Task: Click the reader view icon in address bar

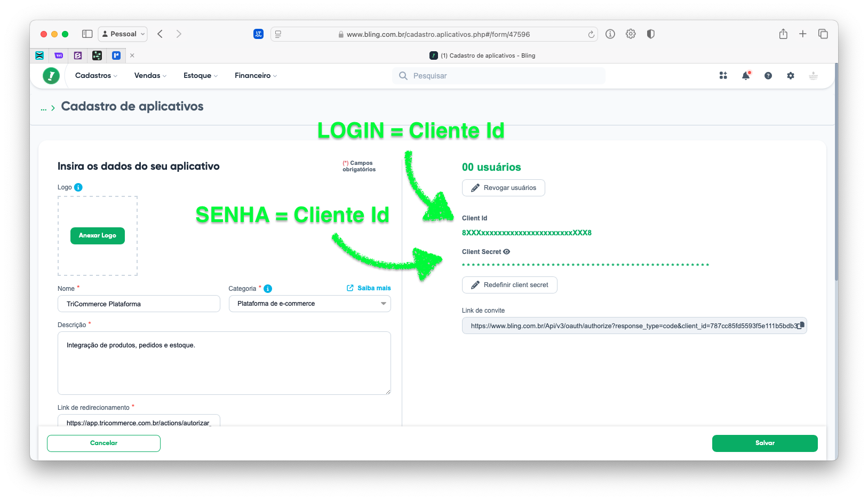Action: coord(278,34)
